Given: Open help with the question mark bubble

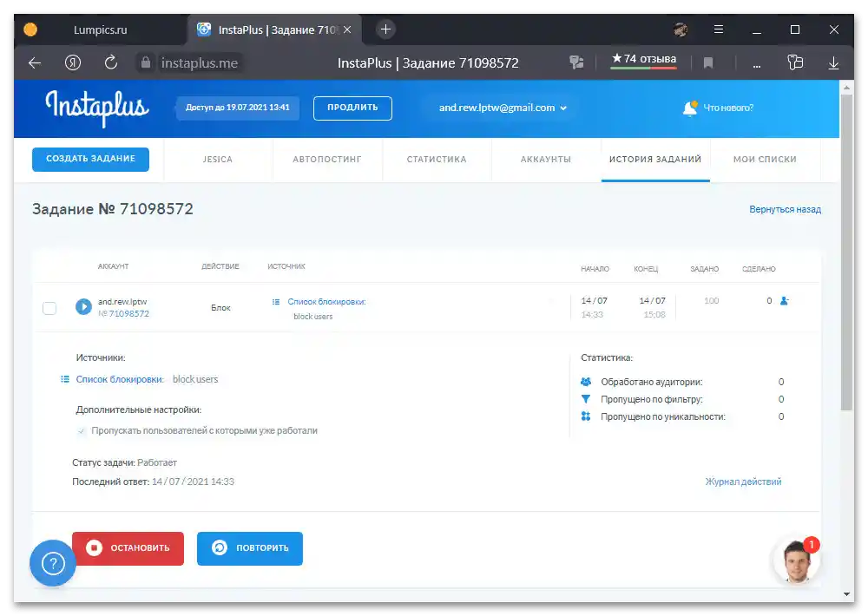Looking at the screenshot, I should point(53,563).
